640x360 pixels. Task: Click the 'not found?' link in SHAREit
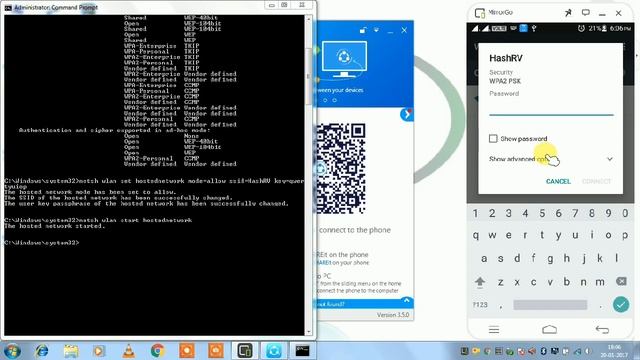click(x=331, y=304)
